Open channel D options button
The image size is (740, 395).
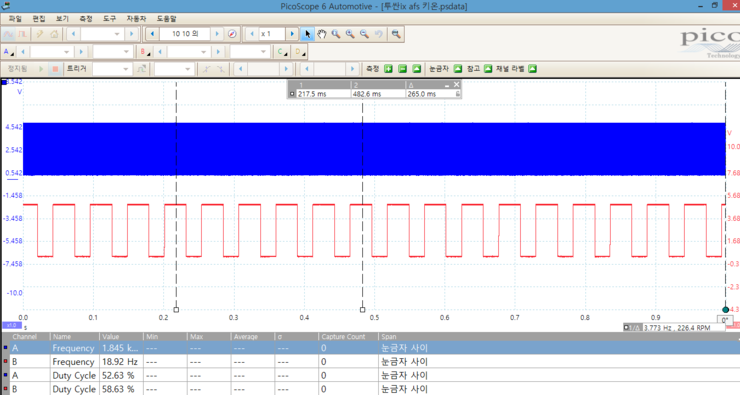299,51
